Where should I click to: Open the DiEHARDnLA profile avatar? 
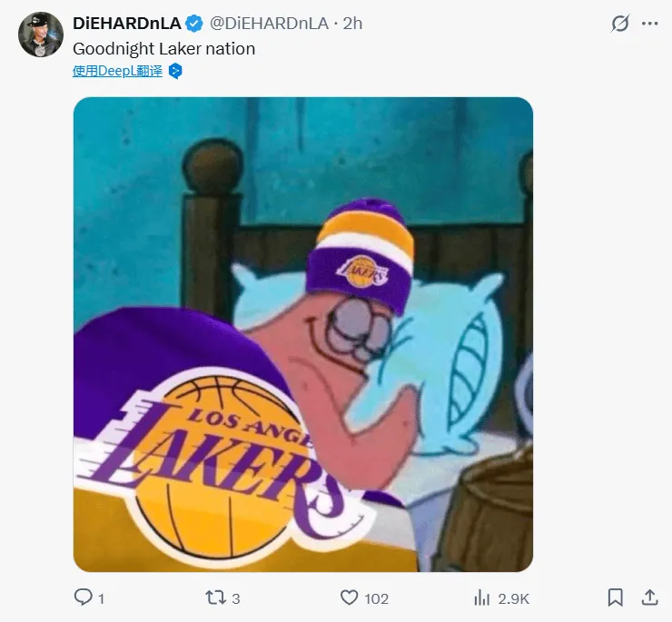click(x=37, y=35)
